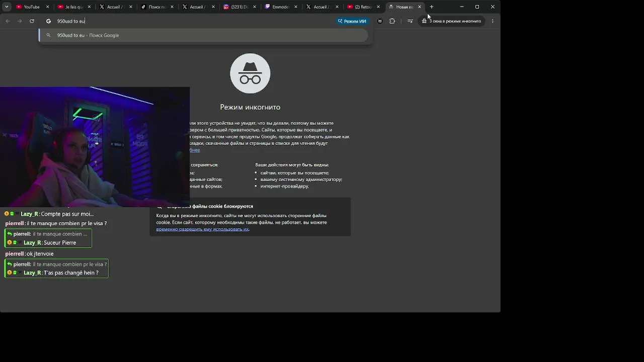Close the "(2) Retou" tab
Viewport: 644px width, 362px height.
pos(378,7)
